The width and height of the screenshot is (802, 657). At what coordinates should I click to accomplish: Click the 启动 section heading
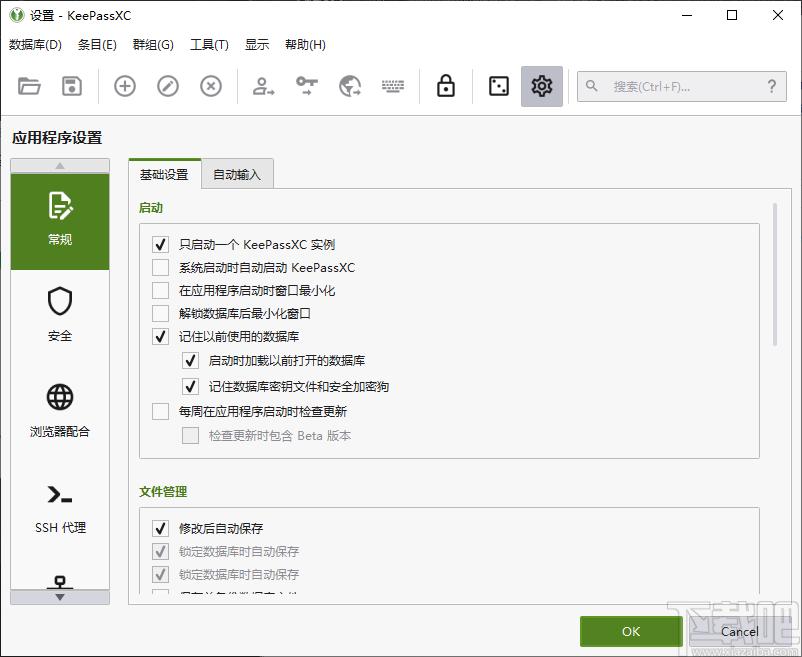151,208
